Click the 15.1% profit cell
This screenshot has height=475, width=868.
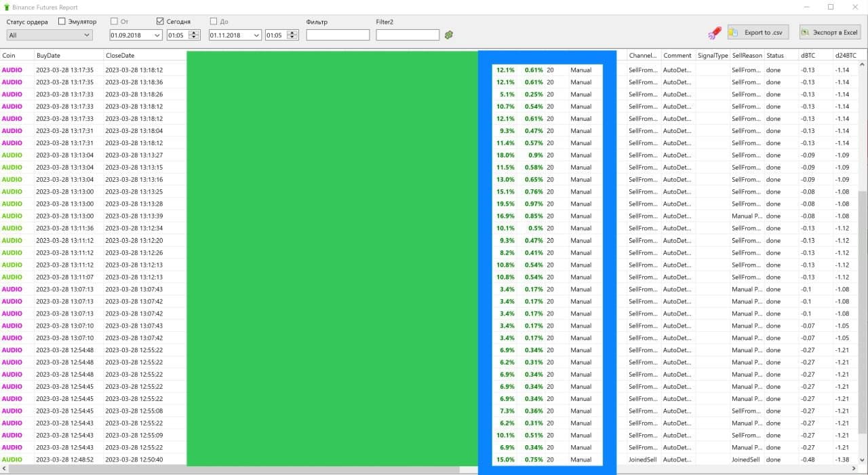505,192
